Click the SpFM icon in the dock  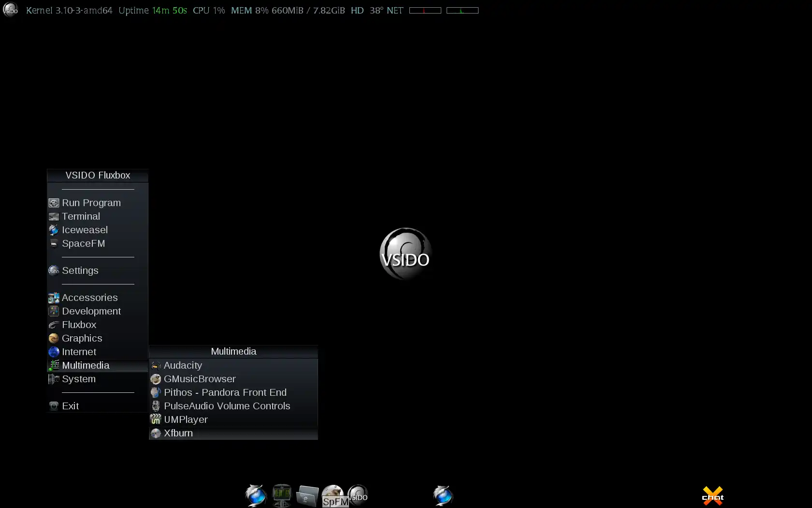tap(334, 496)
